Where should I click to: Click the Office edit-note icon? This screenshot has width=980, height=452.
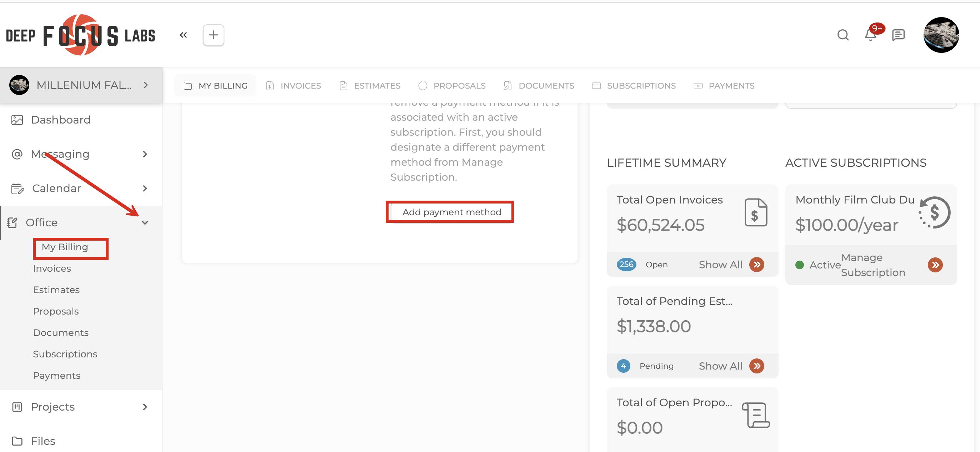coord(12,222)
